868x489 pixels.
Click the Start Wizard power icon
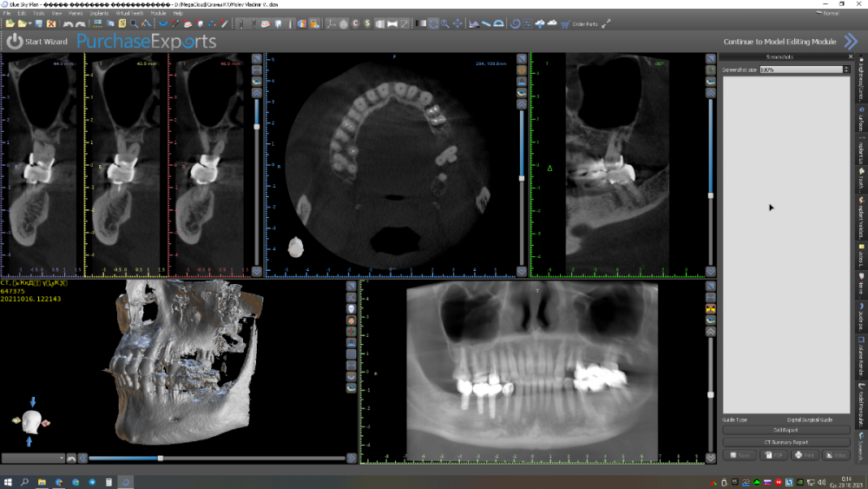pyautogui.click(x=14, y=41)
